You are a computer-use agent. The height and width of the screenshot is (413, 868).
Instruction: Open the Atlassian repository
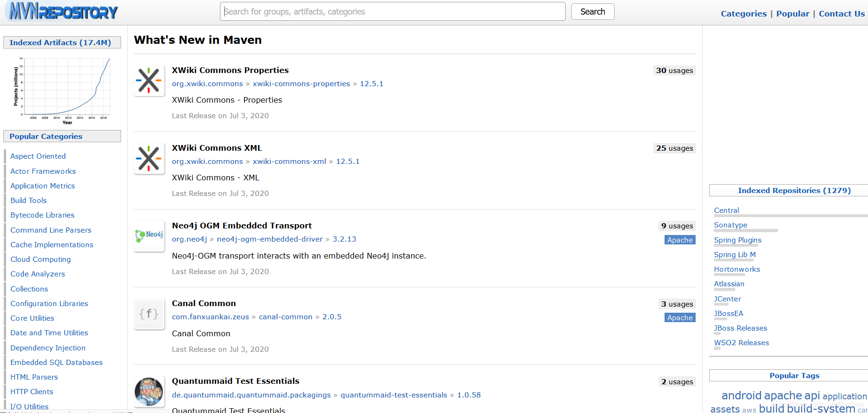tap(729, 283)
